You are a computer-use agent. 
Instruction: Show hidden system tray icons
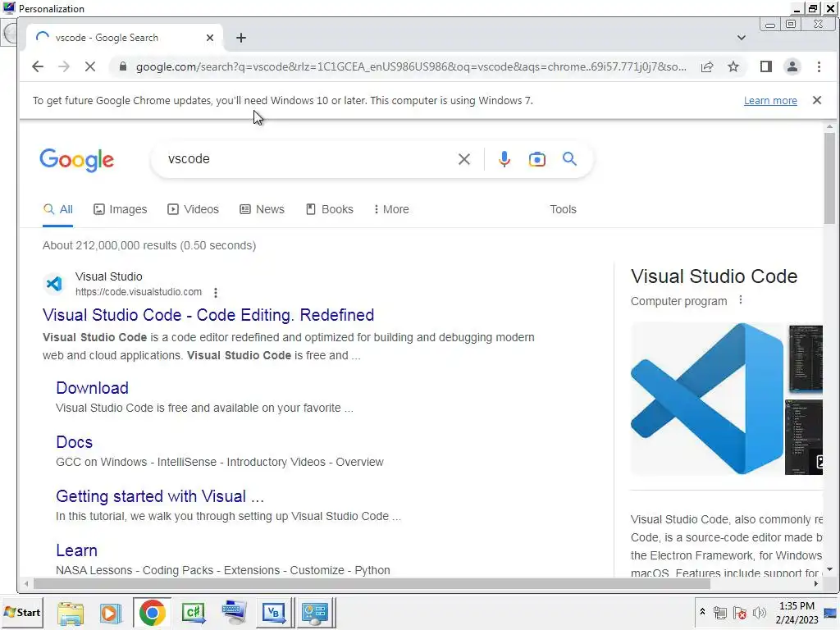(x=702, y=612)
